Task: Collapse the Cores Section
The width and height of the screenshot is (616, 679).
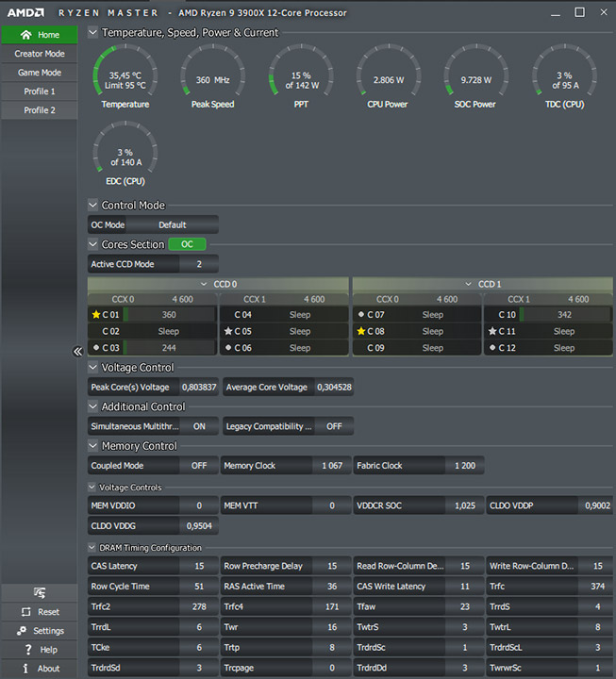Action: 92,244
